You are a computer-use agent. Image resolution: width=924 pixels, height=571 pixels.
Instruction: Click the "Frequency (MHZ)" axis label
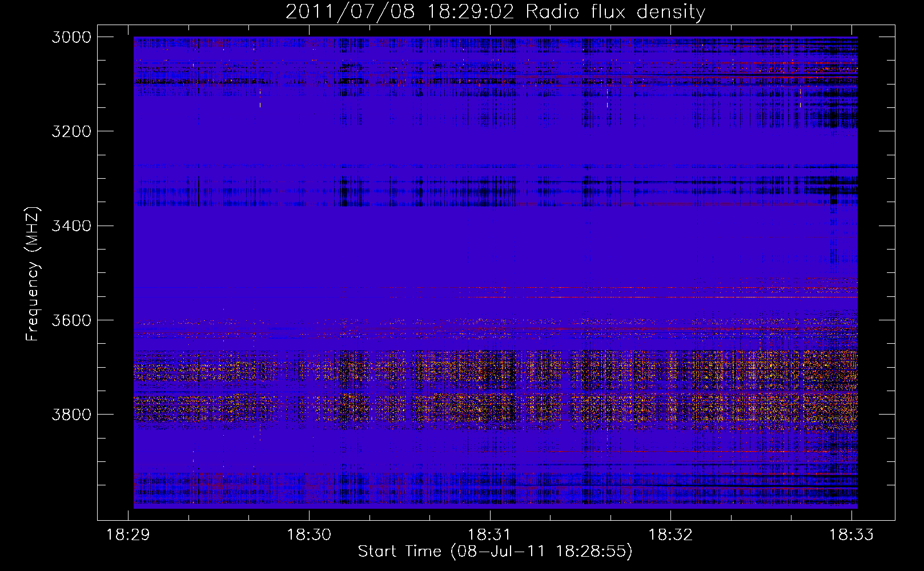pos(32,274)
